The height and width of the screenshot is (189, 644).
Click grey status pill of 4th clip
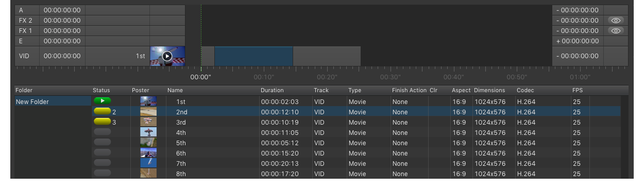[102, 132]
